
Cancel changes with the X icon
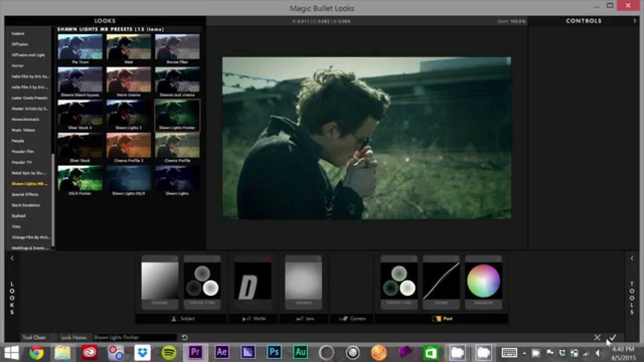point(597,337)
